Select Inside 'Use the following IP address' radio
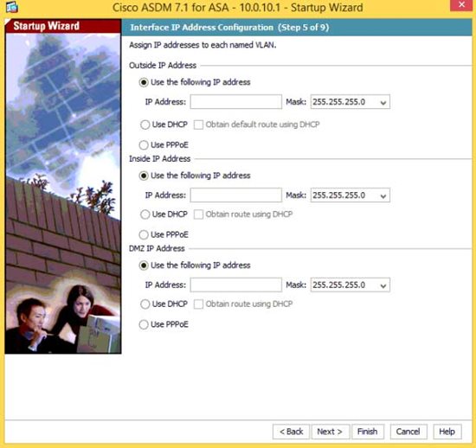The image size is (476, 448). (144, 176)
